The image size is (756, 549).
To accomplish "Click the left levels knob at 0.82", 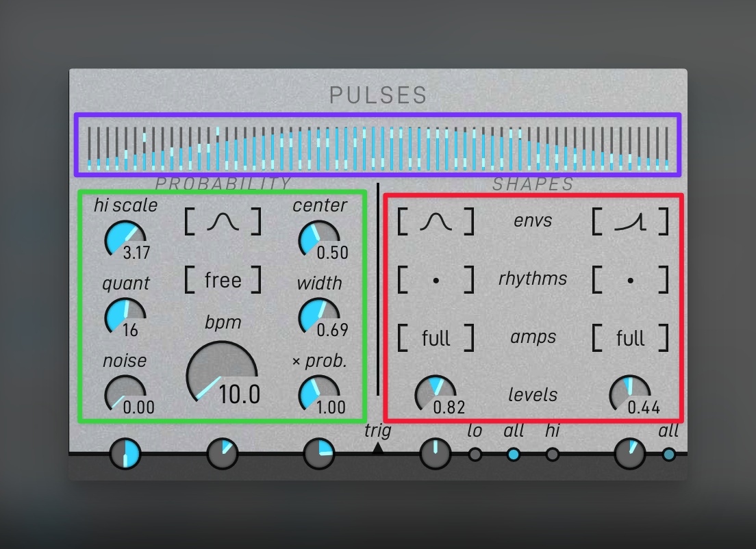I will (x=436, y=394).
